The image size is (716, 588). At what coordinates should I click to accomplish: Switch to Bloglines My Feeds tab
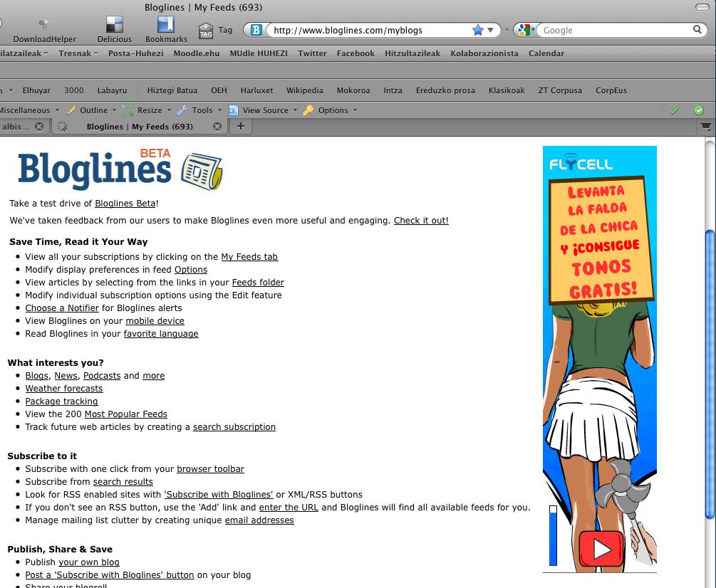click(x=139, y=127)
